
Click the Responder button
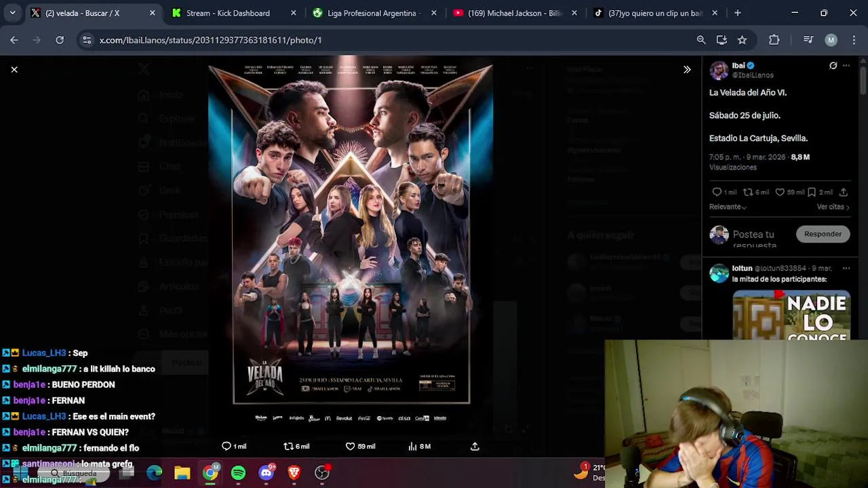click(823, 234)
